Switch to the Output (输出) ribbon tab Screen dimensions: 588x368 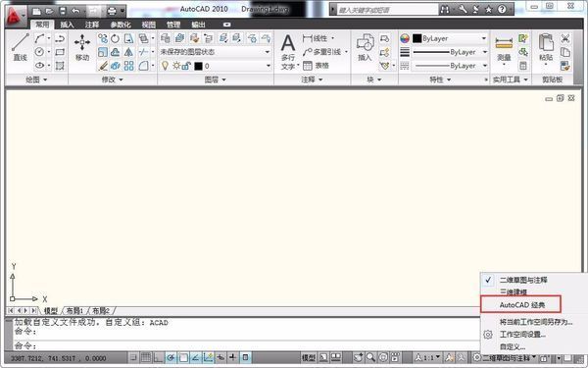click(x=198, y=25)
